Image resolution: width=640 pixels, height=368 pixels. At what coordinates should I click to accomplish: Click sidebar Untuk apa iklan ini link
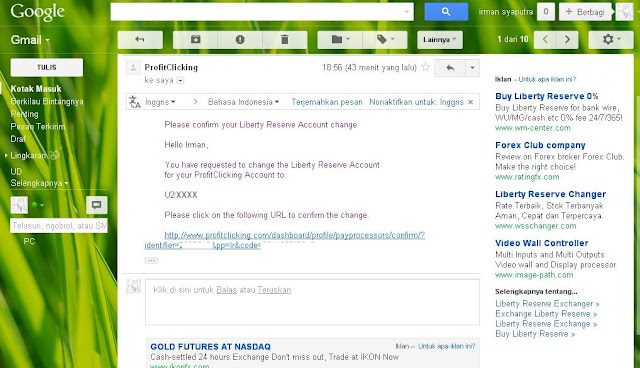(x=547, y=80)
